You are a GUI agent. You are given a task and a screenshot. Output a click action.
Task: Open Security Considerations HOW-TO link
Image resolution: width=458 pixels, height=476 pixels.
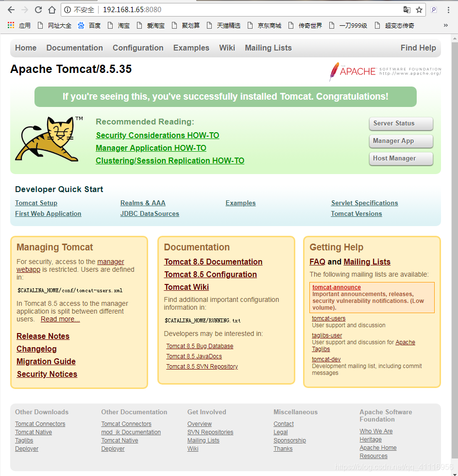(x=157, y=135)
